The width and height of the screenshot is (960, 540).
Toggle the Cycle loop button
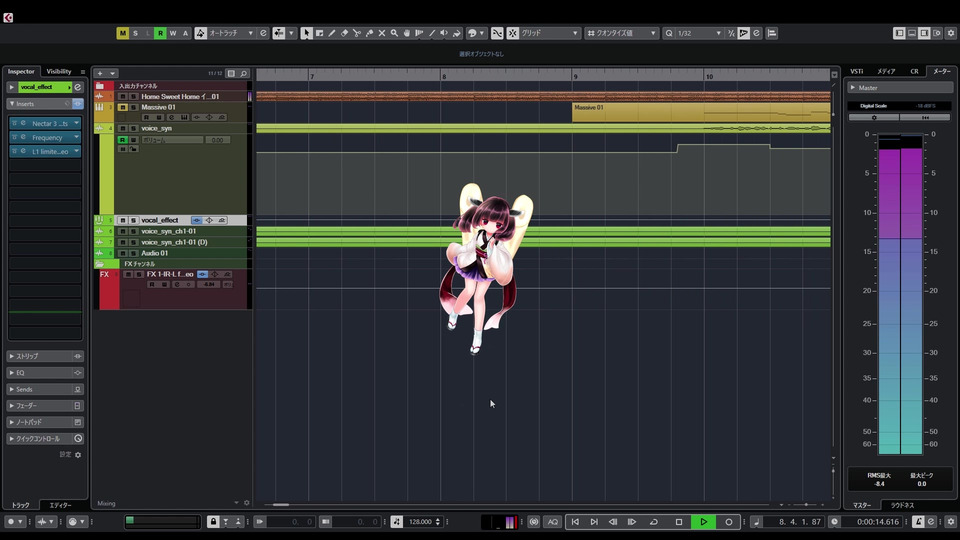[x=654, y=522]
